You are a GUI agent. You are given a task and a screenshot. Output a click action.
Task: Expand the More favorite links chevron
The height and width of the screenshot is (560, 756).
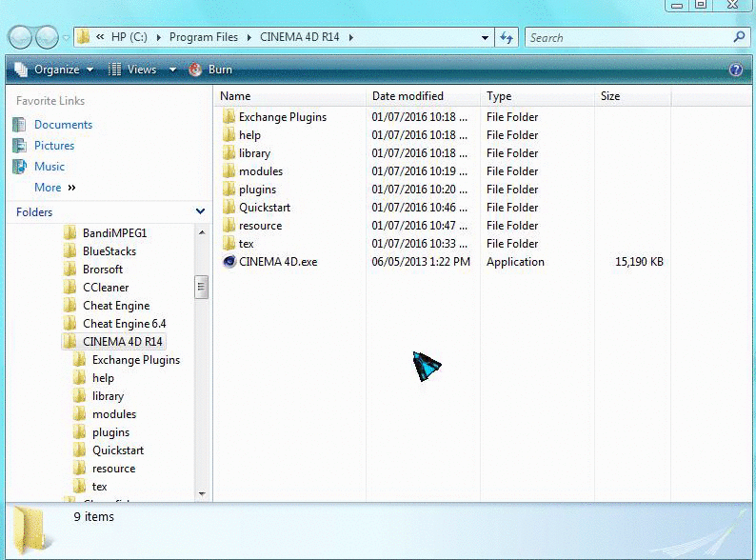tap(71, 188)
